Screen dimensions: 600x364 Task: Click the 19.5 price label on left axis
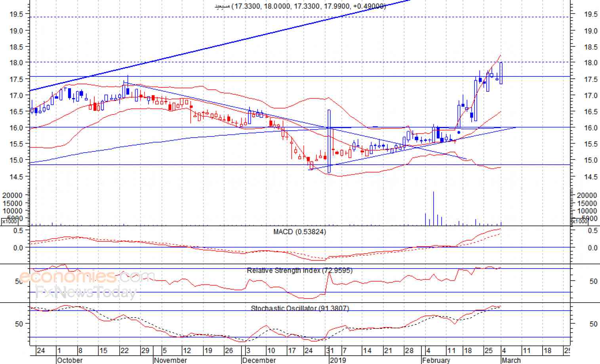[16, 14]
